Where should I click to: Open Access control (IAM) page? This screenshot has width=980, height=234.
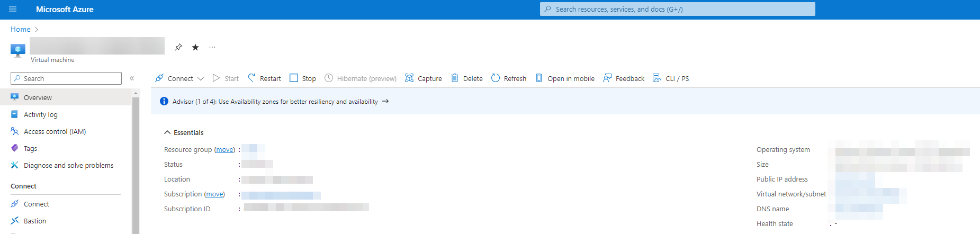tap(55, 131)
